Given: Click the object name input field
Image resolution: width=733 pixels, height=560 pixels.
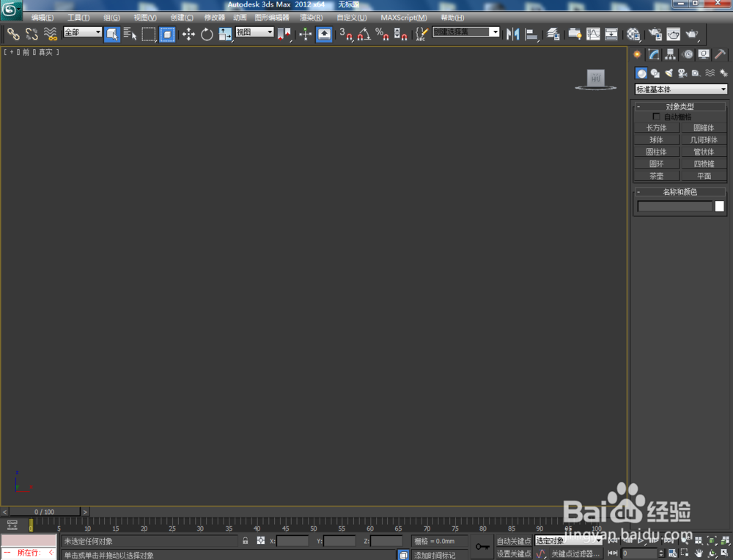Looking at the screenshot, I should click(674, 206).
